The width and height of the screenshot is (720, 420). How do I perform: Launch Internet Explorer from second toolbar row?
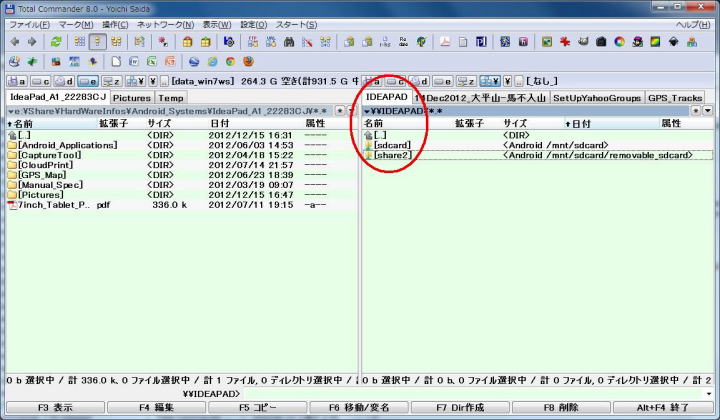point(212,62)
